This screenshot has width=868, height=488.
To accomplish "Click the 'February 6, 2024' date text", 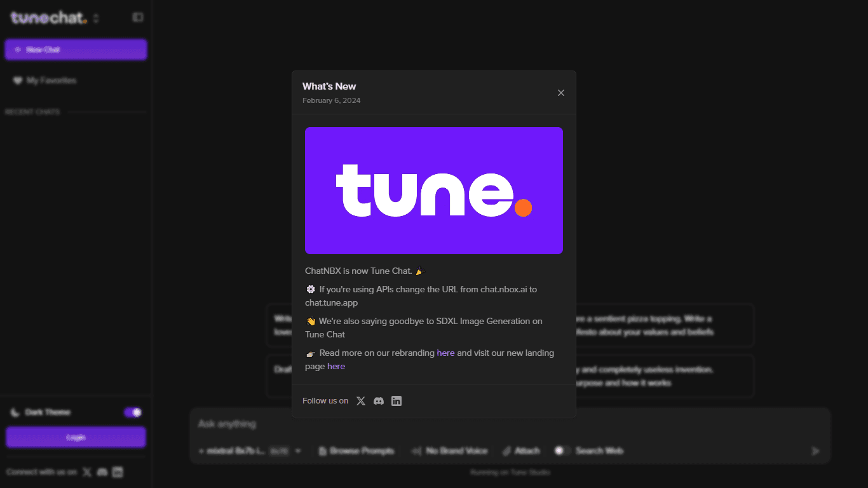I will tap(331, 100).
